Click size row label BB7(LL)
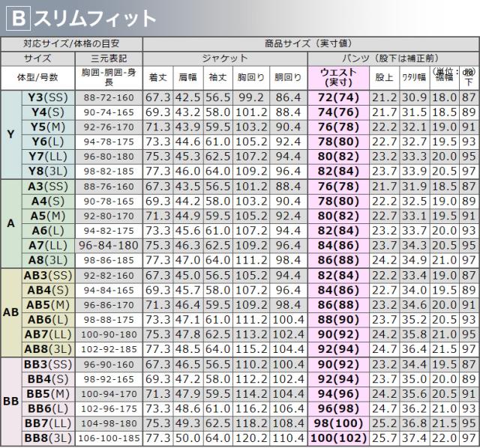The height and width of the screenshot is (448, 480). [x=48, y=423]
